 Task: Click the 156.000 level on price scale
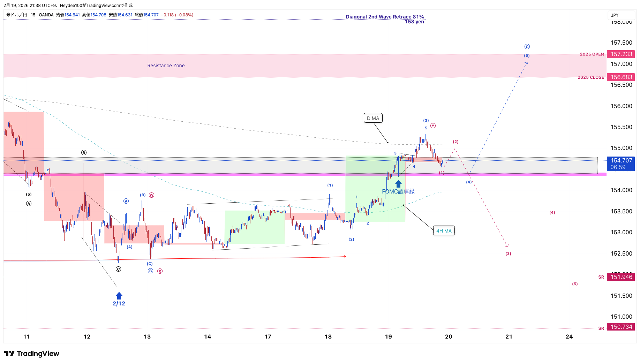pyautogui.click(x=621, y=106)
